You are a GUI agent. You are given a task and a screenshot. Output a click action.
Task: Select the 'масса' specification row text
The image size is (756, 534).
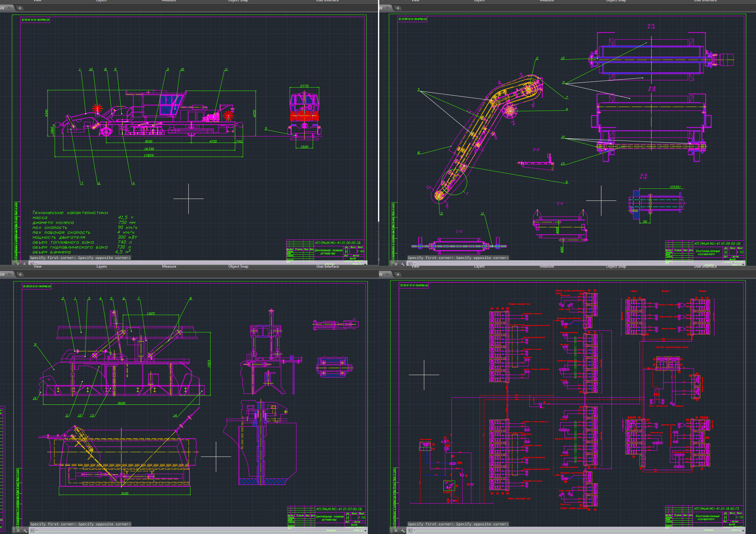pyautogui.click(x=40, y=218)
